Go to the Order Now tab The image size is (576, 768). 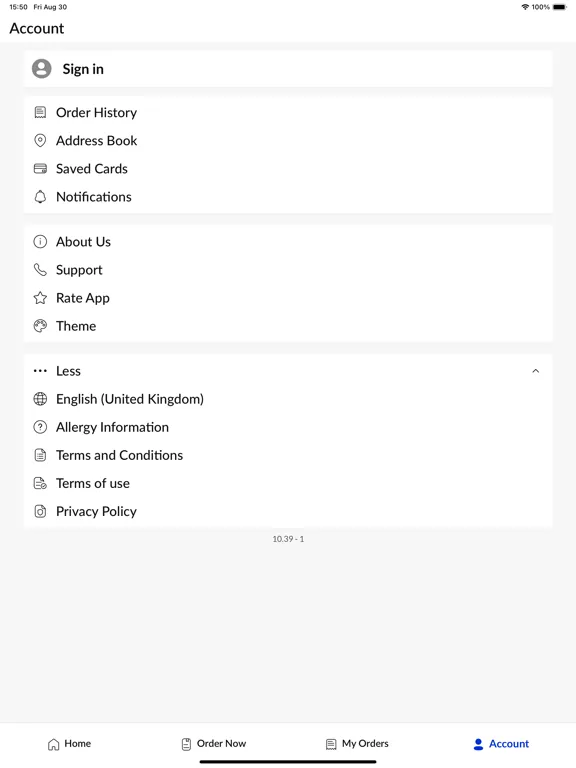coord(214,744)
